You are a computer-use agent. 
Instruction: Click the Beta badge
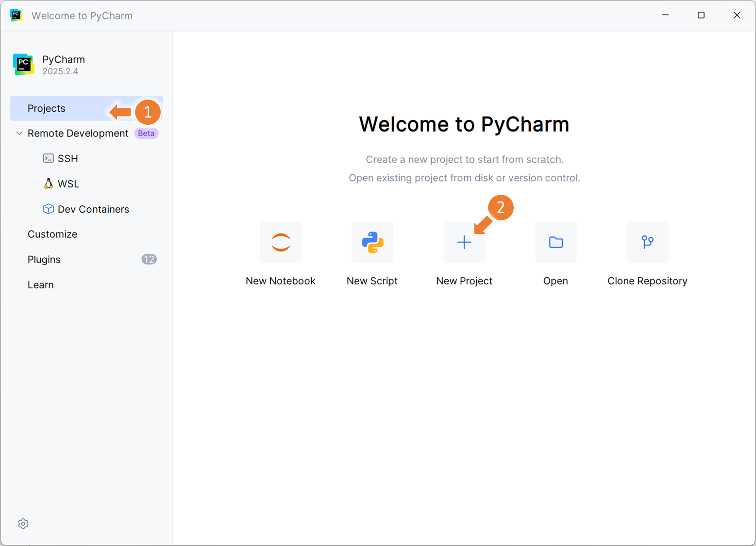point(146,133)
